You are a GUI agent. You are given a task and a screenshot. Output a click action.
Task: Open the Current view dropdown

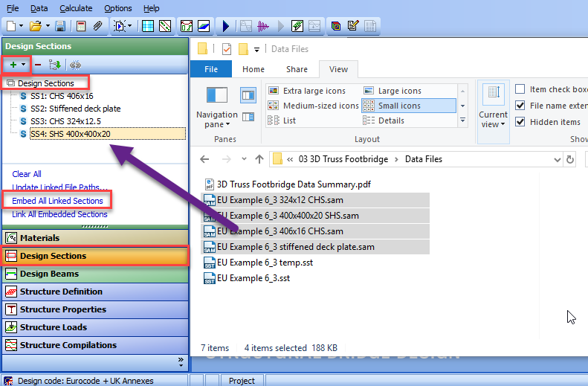tap(503, 124)
